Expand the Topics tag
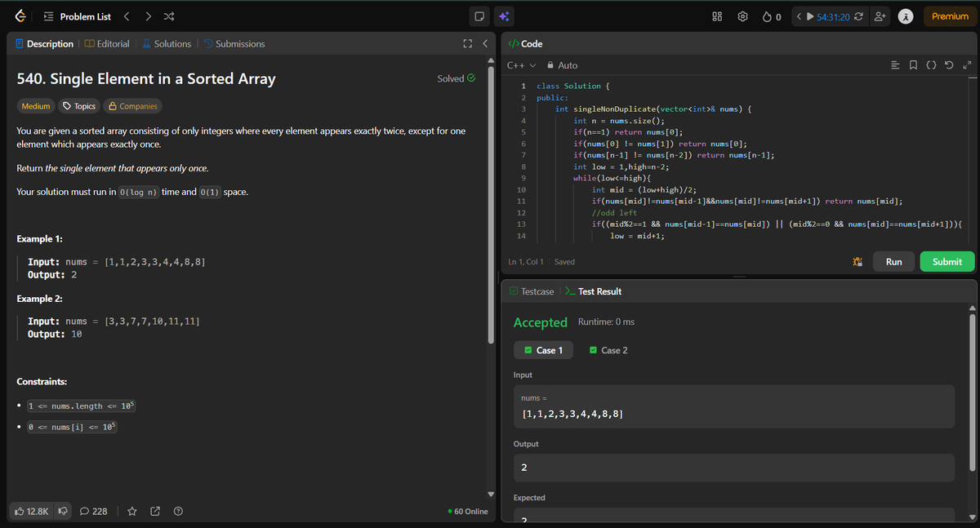Screen dimensions: 980x528 [x=79, y=106]
